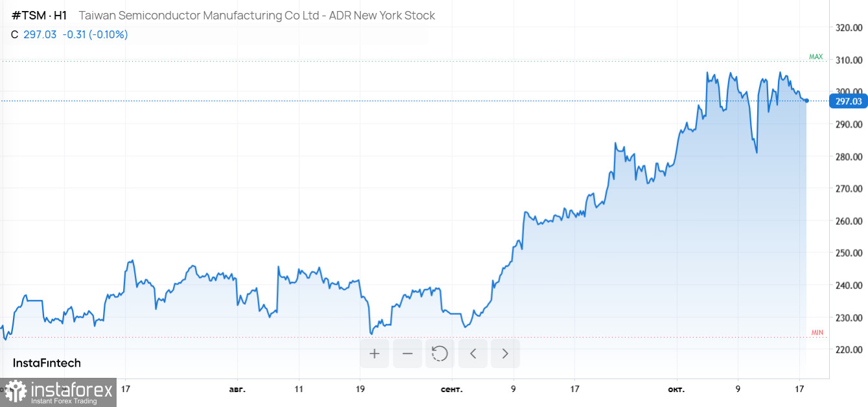Open the instaforex watermark logo

tap(58, 392)
